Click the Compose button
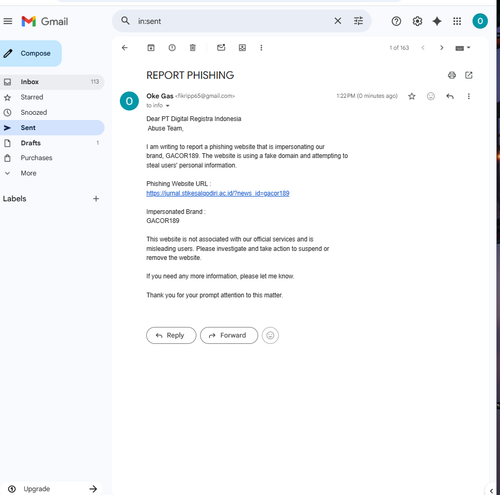 tap(30, 53)
